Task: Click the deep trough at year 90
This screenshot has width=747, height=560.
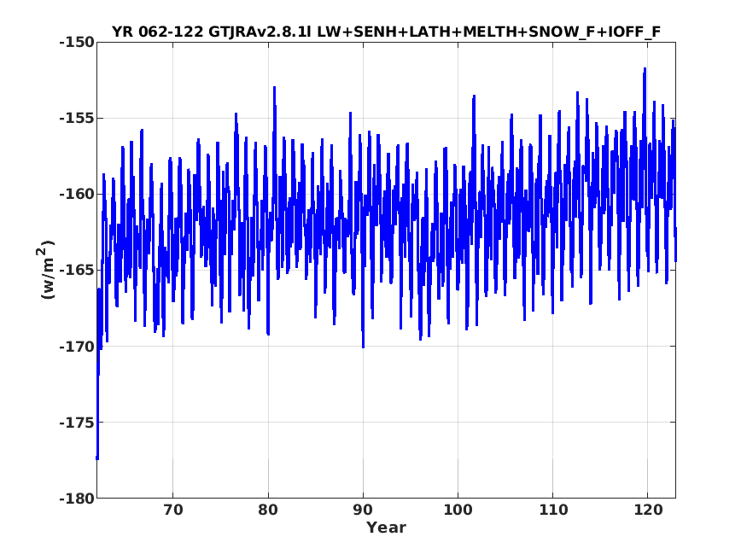Action: coord(363,347)
